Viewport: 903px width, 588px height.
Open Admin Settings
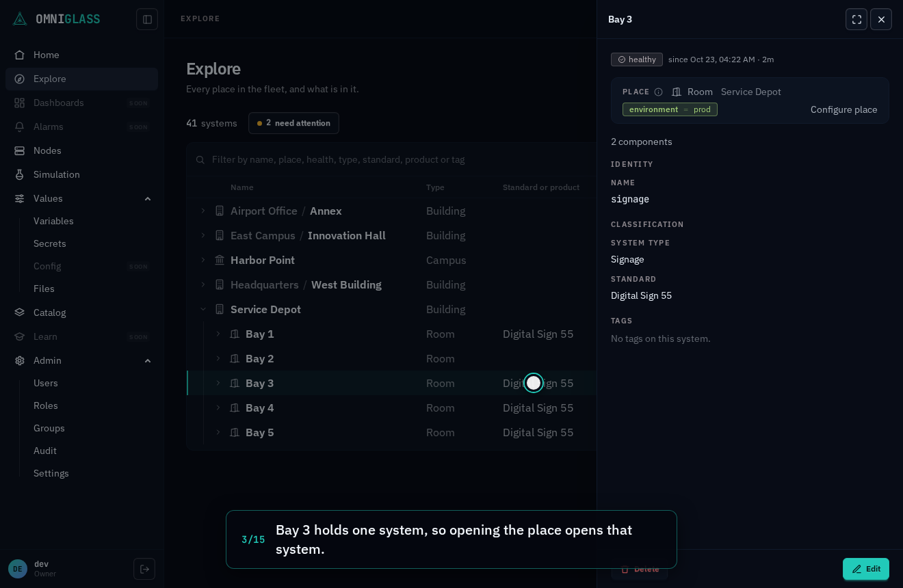[51, 473]
